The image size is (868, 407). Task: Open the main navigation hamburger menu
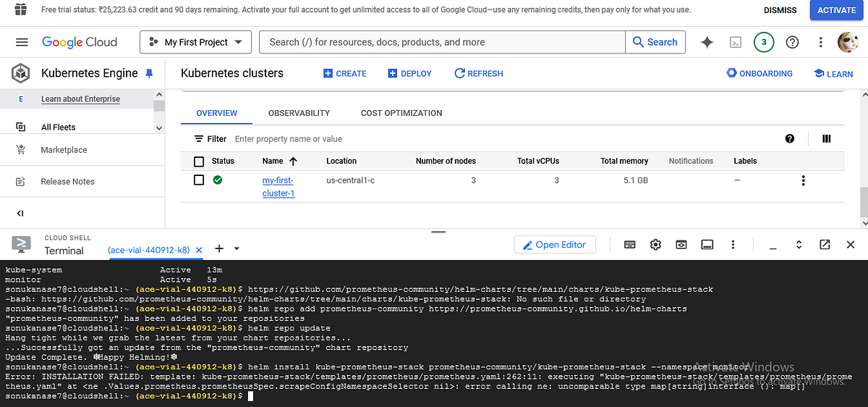coord(22,42)
